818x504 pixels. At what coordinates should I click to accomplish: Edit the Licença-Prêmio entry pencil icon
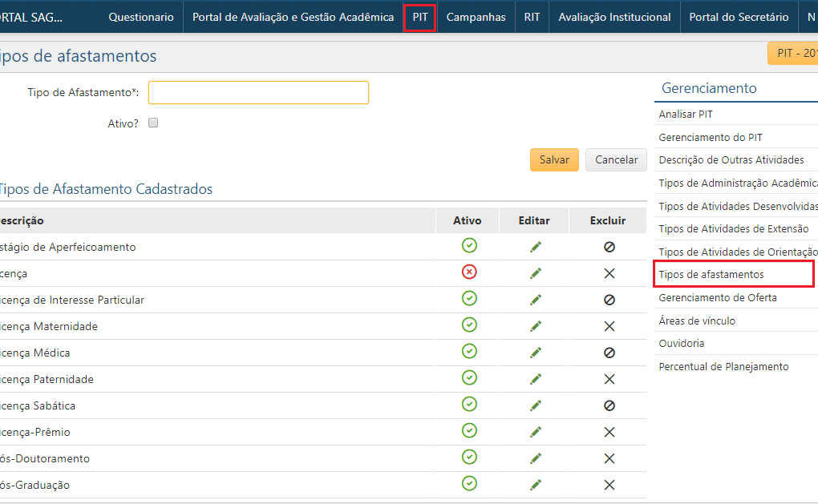[536, 432]
